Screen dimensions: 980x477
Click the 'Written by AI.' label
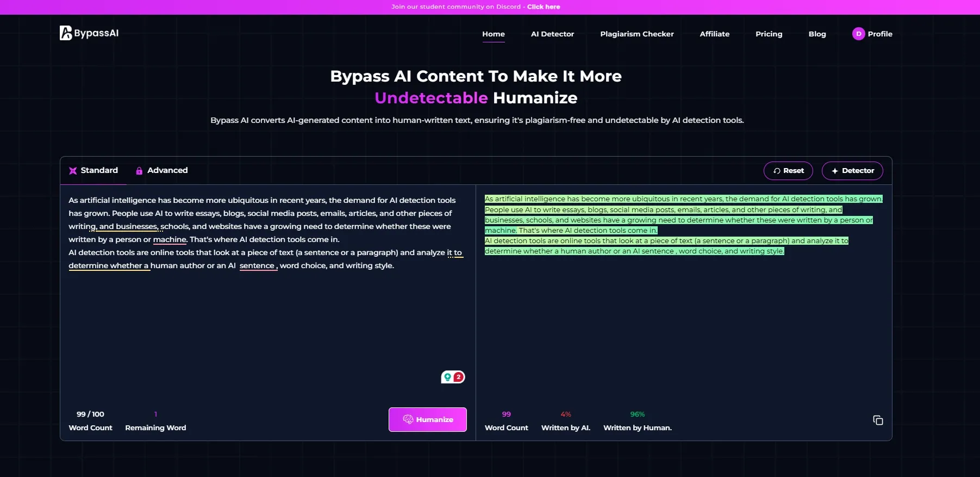tap(566, 428)
